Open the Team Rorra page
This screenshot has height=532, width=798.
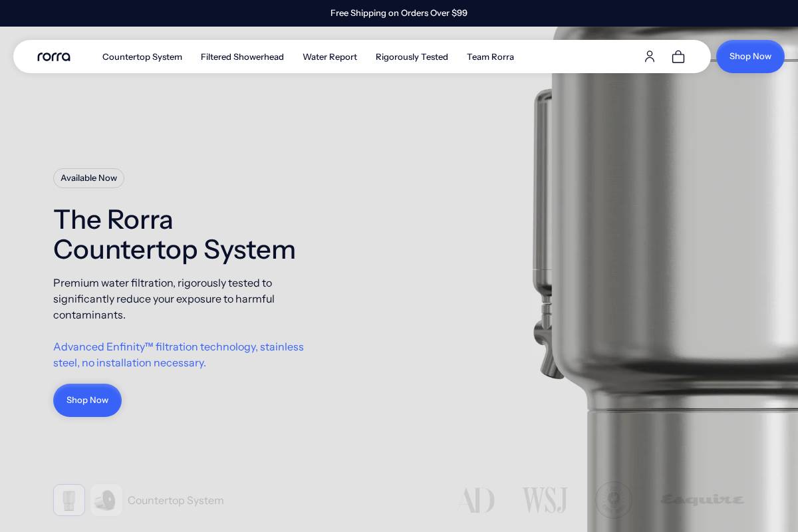490,57
